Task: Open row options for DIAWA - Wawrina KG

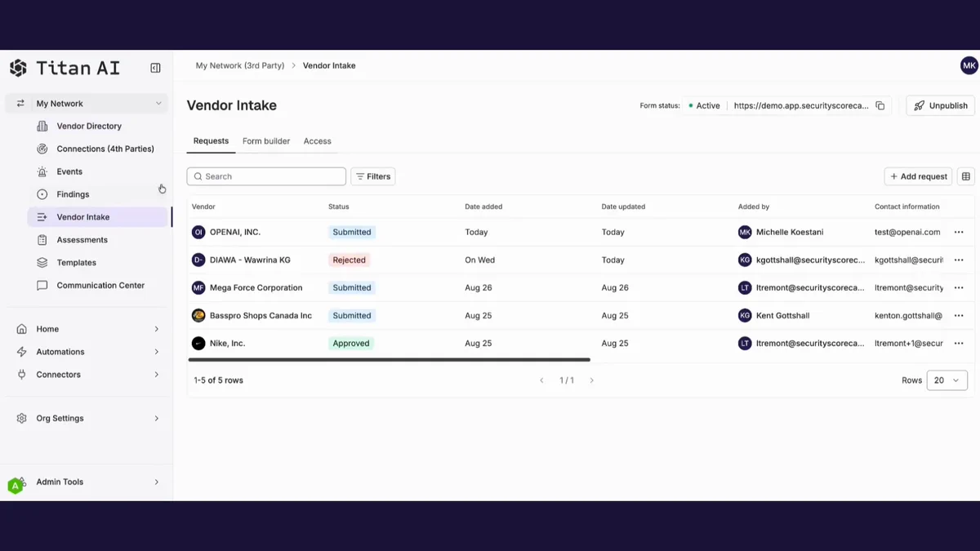Action: coord(959,260)
